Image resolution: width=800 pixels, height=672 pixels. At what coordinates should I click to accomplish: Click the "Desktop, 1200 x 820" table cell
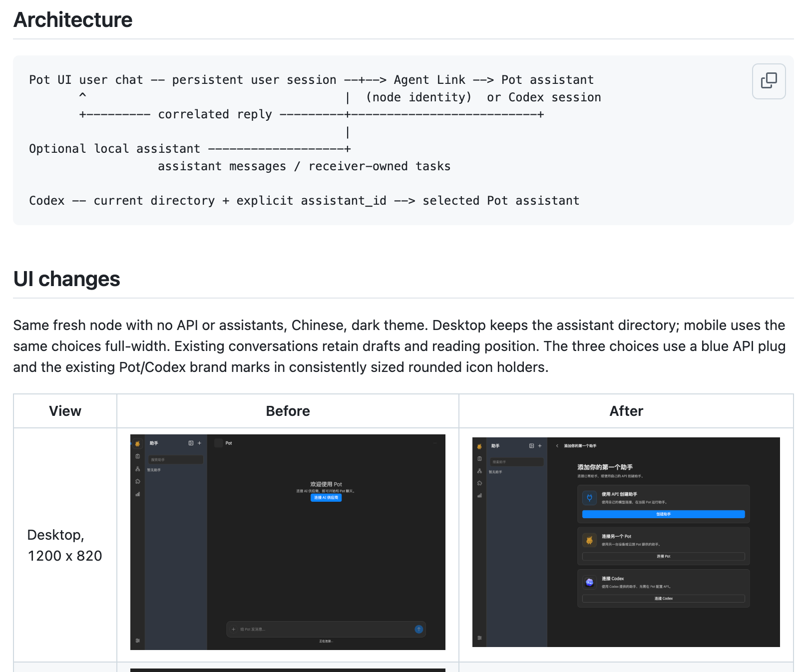click(x=65, y=545)
